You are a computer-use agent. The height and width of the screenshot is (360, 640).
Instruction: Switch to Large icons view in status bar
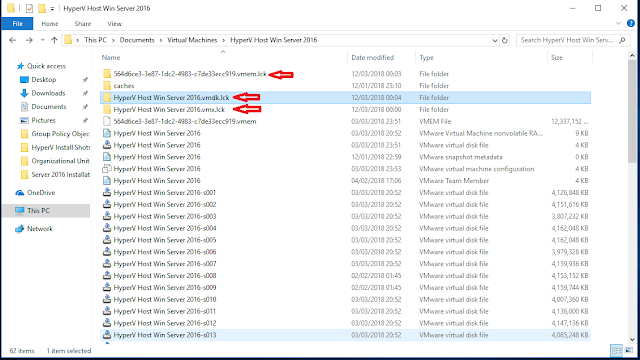click(x=629, y=350)
